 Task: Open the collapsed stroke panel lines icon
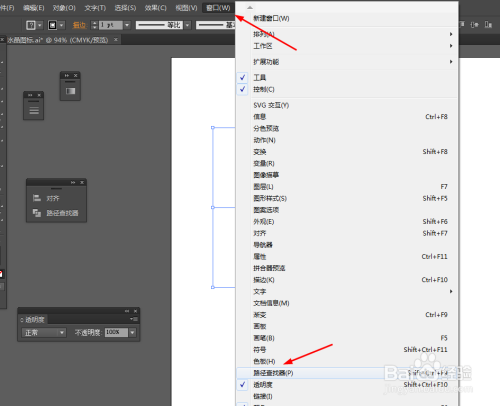pos(34,110)
